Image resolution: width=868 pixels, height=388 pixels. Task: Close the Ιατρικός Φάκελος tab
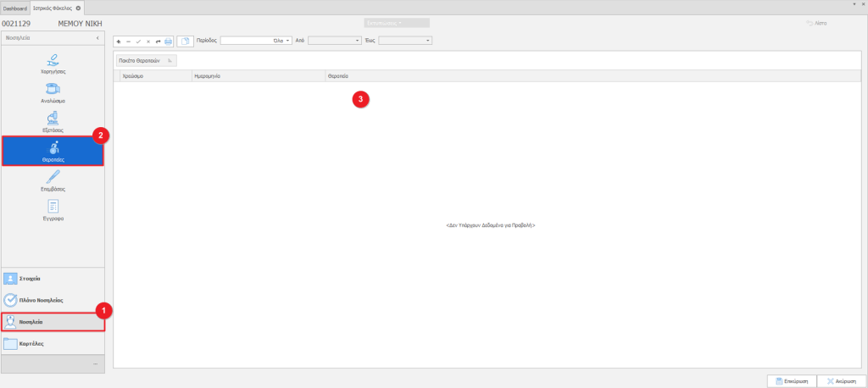(78, 8)
